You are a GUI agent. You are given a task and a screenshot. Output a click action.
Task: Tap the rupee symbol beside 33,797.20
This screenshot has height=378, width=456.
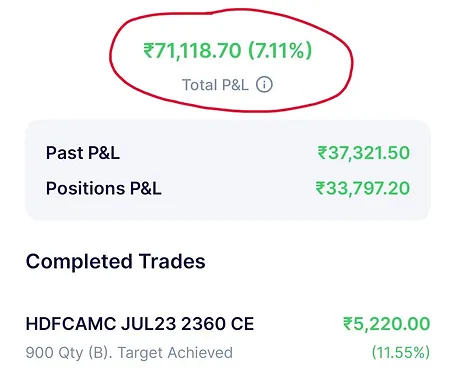320,189
